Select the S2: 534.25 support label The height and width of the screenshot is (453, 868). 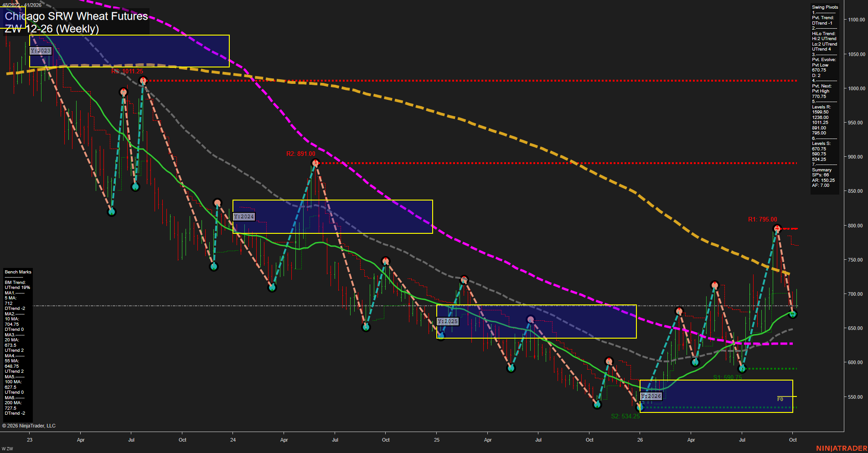[x=625, y=416]
